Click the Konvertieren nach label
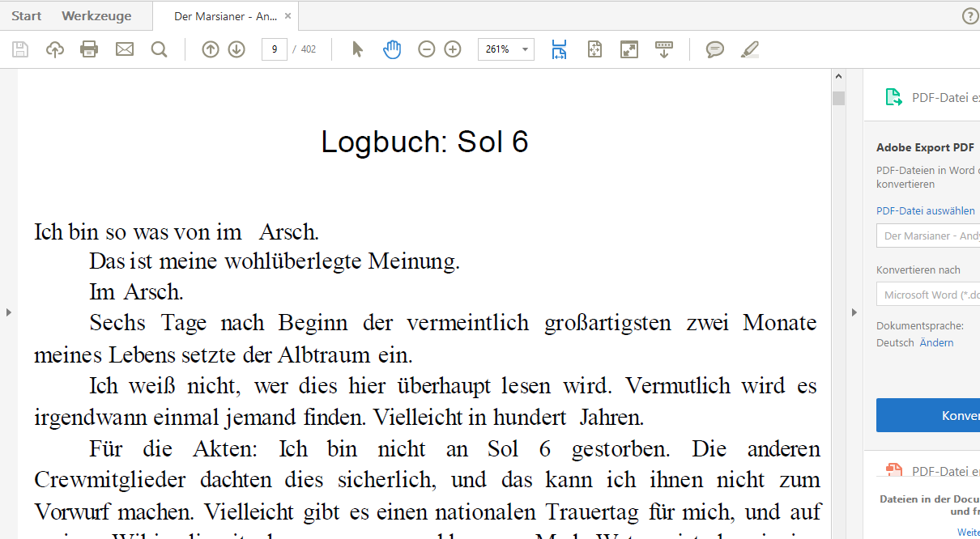This screenshot has height=539, width=980. (x=918, y=269)
